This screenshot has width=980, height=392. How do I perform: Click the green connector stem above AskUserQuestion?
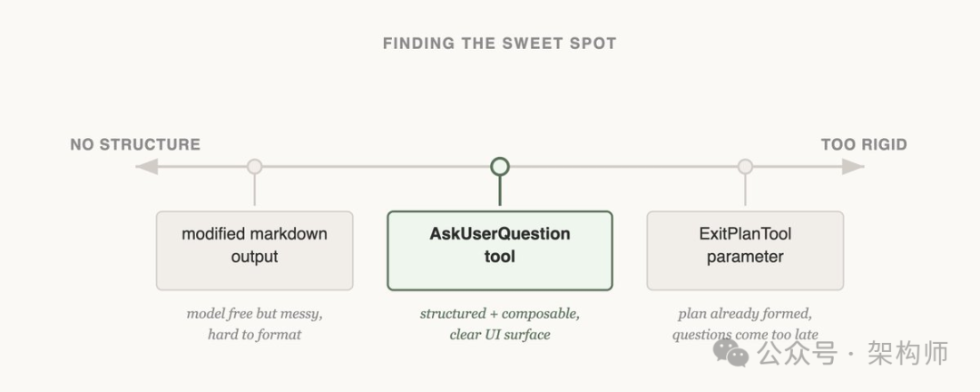tap(500, 193)
